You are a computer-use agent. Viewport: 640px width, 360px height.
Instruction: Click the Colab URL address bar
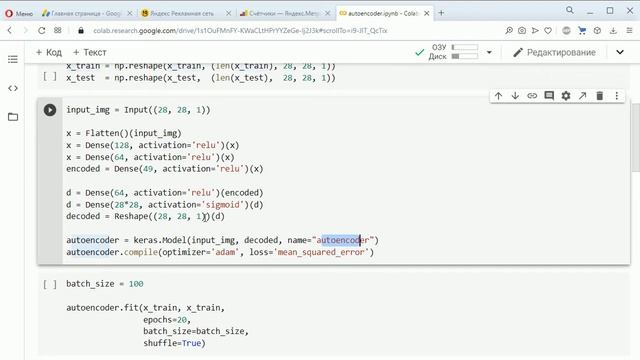[x=240, y=31]
